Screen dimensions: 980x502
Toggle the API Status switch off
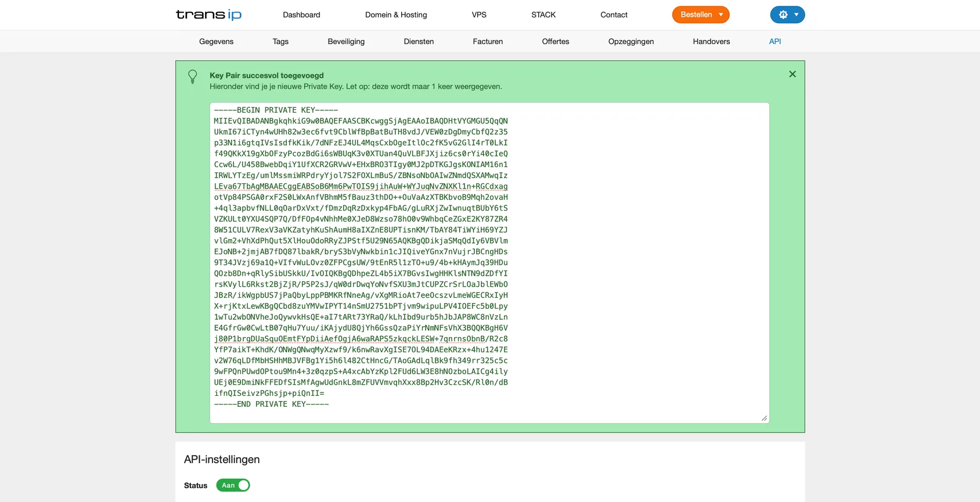233,485
